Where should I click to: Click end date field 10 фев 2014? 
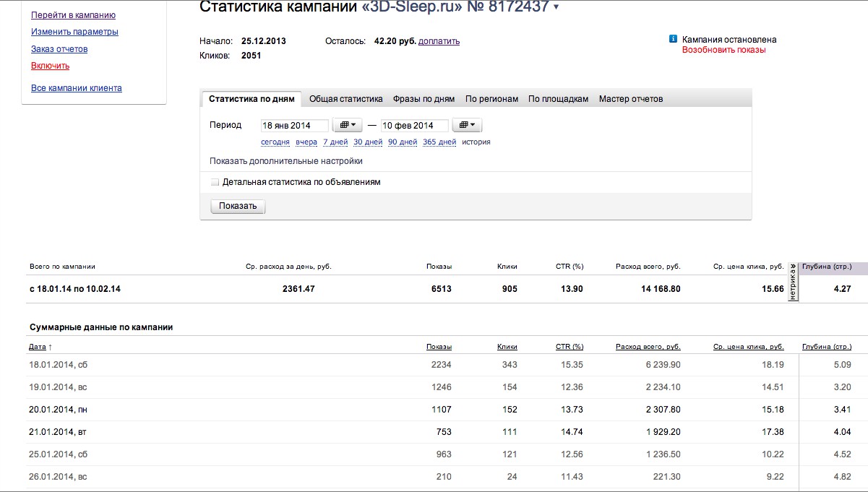pyautogui.click(x=415, y=126)
